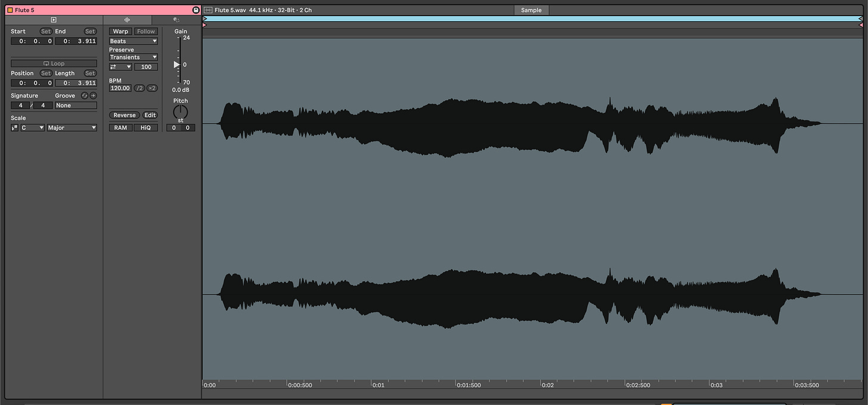Viewport: 868px width, 405px height.
Task: Switch to the audio waveform tab
Action: [127, 20]
